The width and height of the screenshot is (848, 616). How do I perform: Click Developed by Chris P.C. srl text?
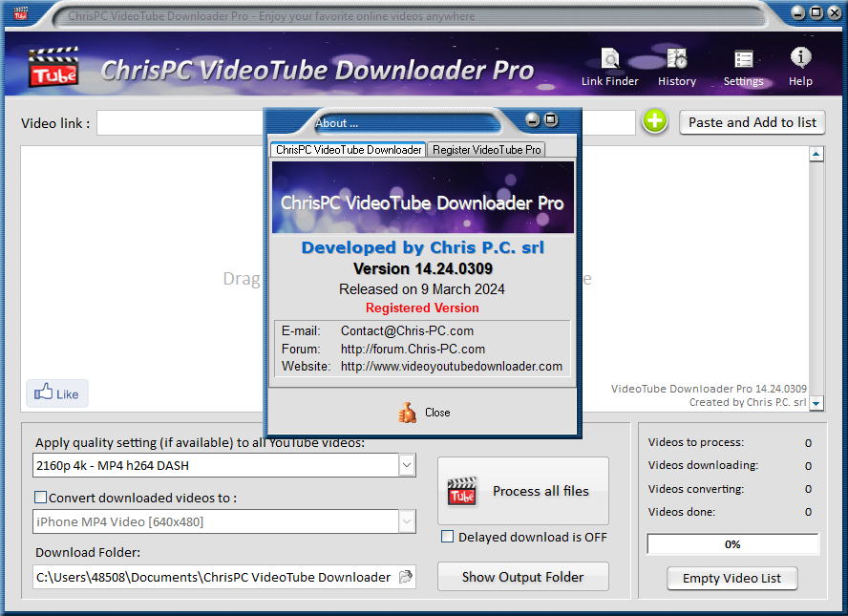click(422, 247)
